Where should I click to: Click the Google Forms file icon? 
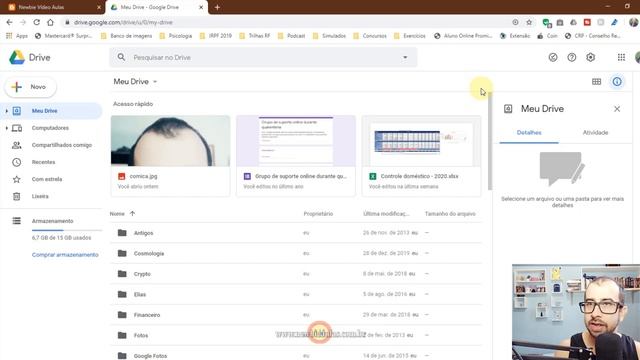(247, 176)
